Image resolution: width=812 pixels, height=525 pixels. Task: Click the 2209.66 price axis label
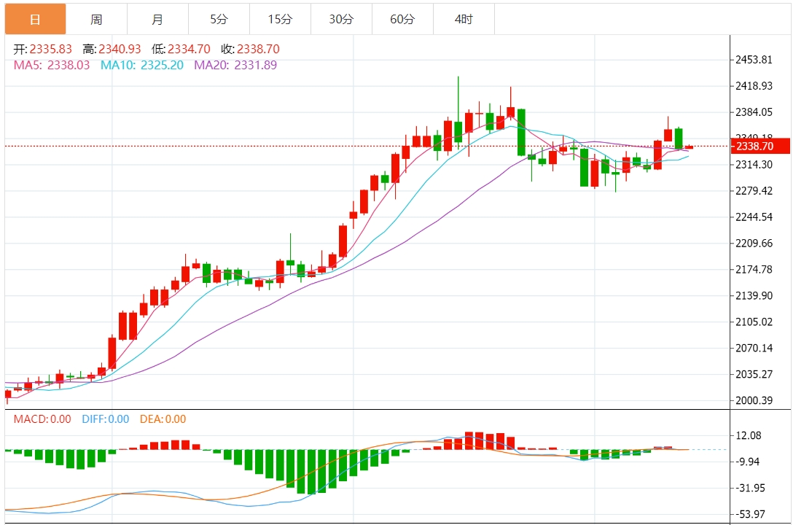click(754, 243)
